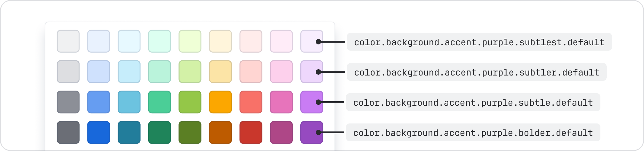Click the purple.subtlest.default token label
Image resolution: width=644 pixels, height=151 pixels.
tap(479, 42)
